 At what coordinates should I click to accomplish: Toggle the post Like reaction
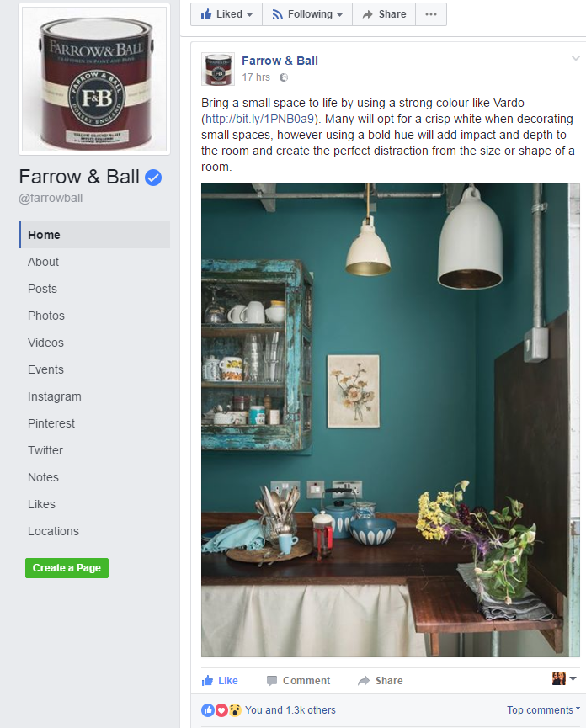(220, 681)
